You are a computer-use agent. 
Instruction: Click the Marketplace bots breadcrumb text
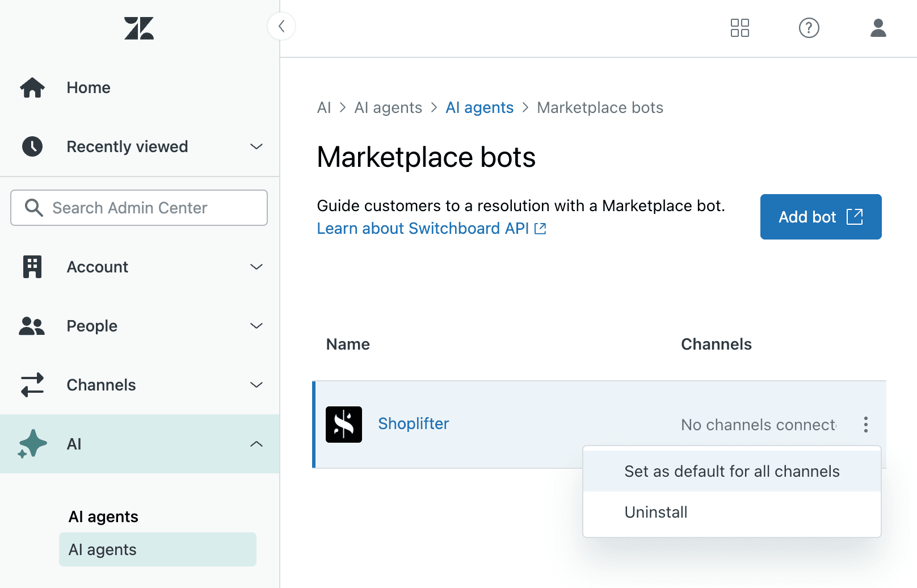[x=600, y=108]
